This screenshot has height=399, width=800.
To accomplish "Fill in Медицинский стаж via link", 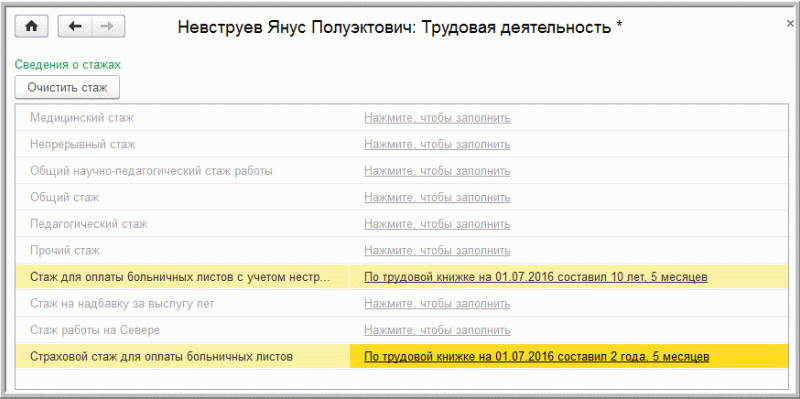I will pos(437,118).
